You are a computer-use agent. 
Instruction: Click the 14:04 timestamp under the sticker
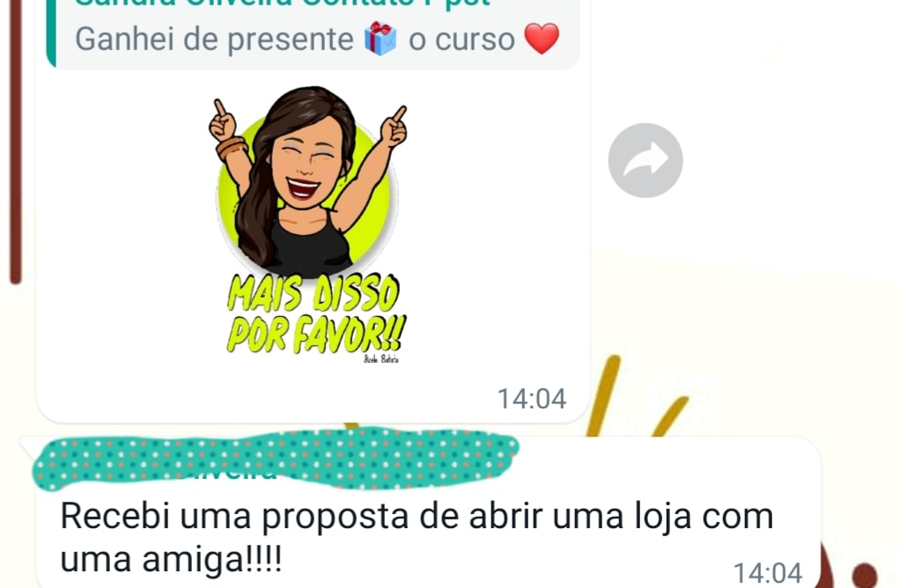click(532, 399)
